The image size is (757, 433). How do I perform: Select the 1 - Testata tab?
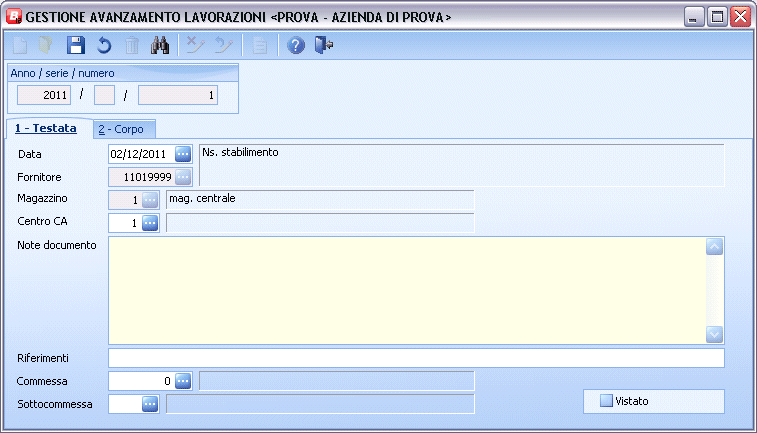(x=46, y=128)
